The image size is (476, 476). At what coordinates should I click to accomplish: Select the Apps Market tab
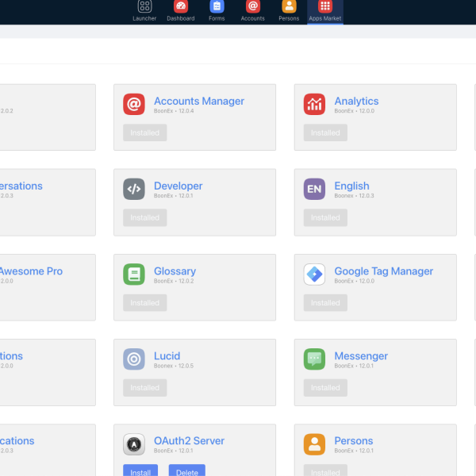coord(325,11)
